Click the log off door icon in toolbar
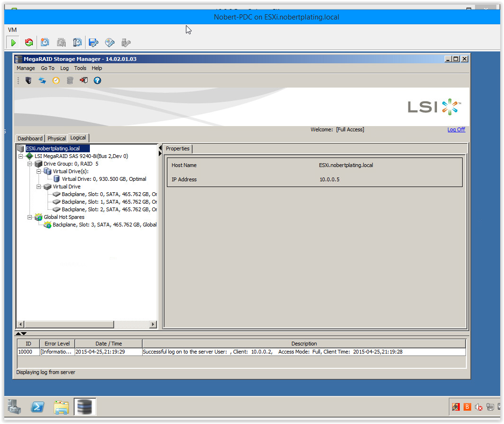 pyautogui.click(x=84, y=80)
